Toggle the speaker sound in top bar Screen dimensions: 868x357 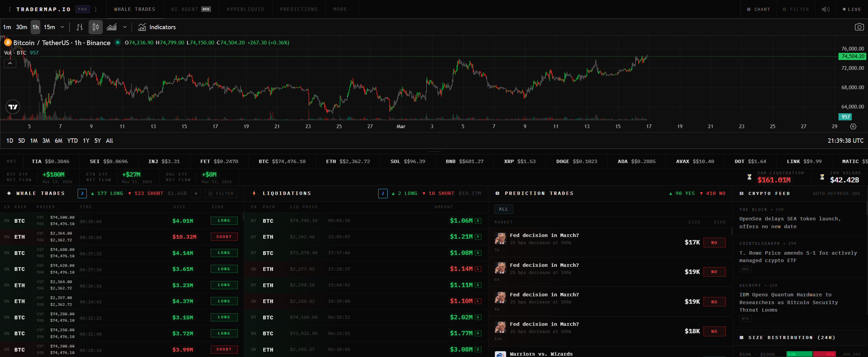(825, 9)
